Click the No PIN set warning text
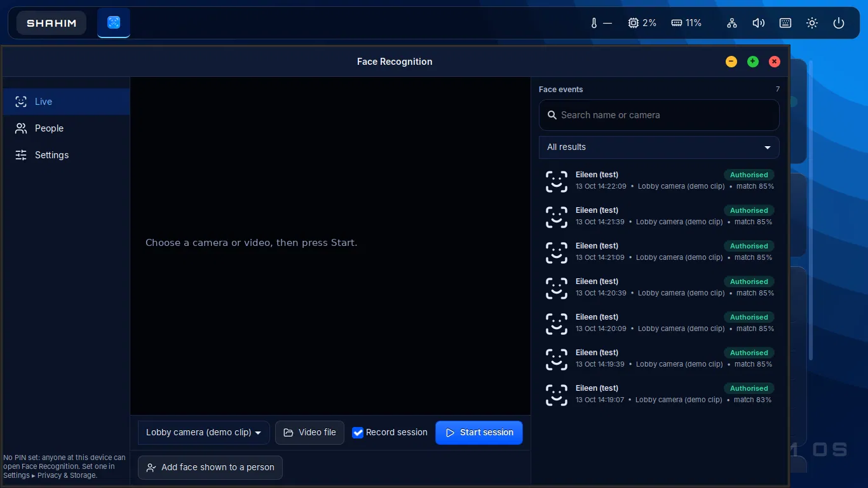Screen dimensions: 868x488 tap(65, 466)
